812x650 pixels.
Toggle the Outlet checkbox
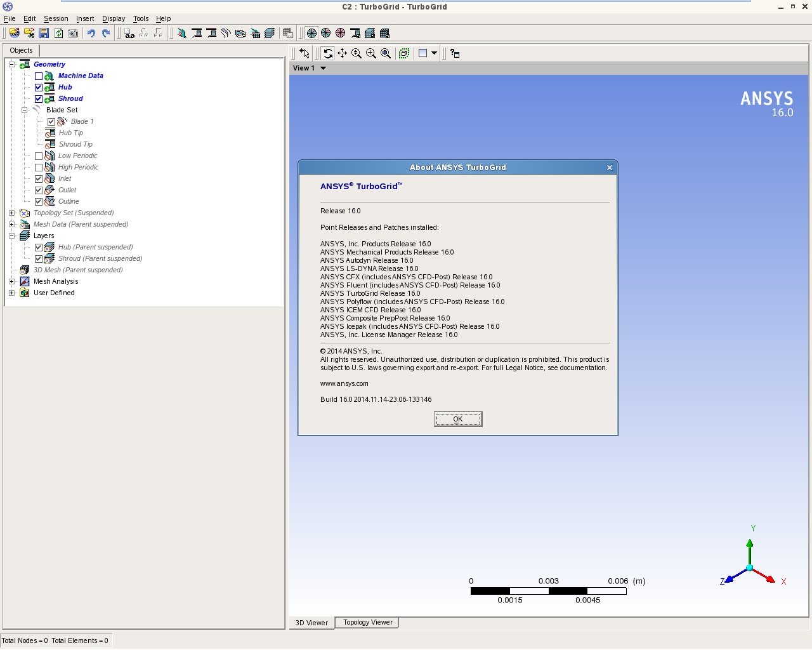pos(39,190)
